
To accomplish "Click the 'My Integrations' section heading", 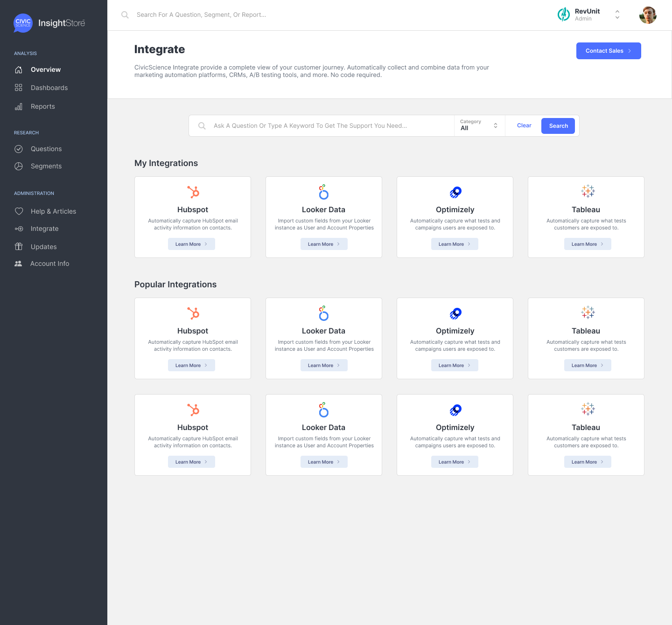I will [166, 163].
